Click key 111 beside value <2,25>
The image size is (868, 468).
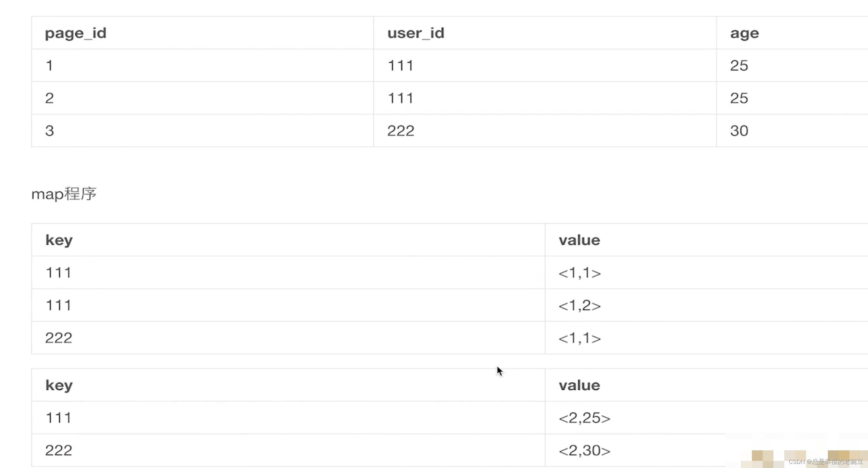coord(59,418)
